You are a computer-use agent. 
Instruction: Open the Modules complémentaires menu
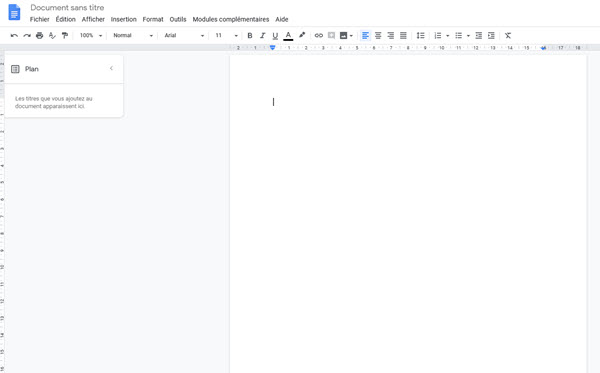231,19
